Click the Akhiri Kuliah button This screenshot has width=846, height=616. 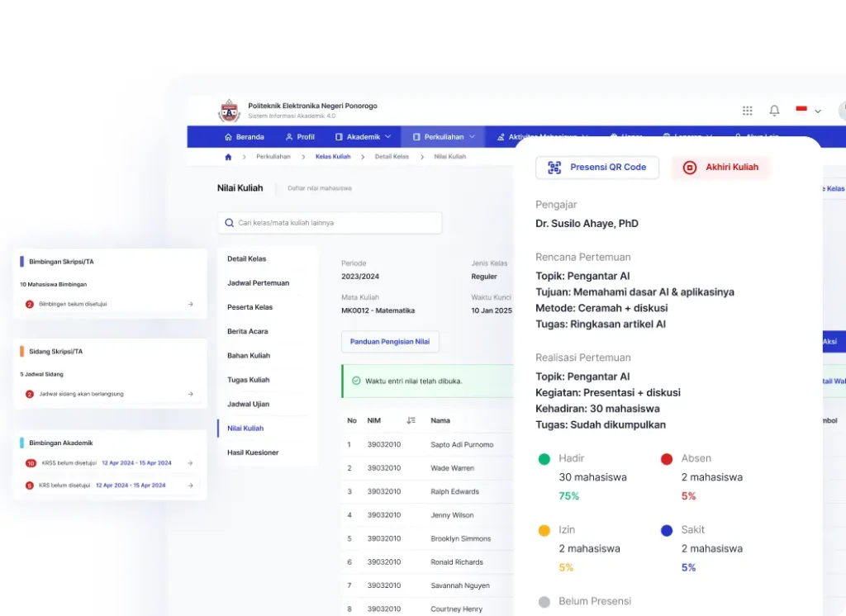click(720, 168)
